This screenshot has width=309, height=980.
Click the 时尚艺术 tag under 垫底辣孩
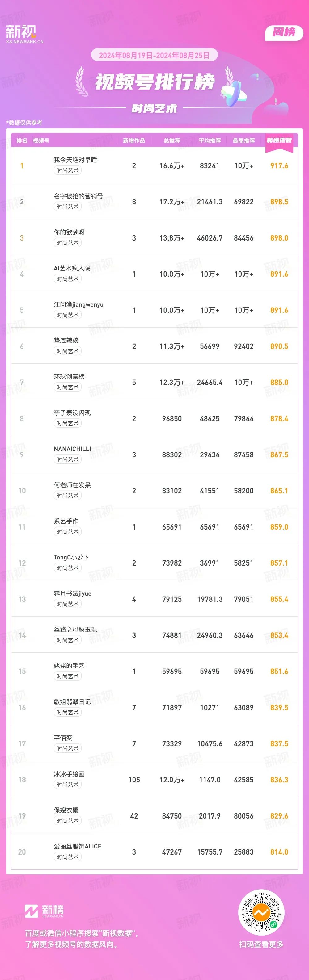pos(68,351)
